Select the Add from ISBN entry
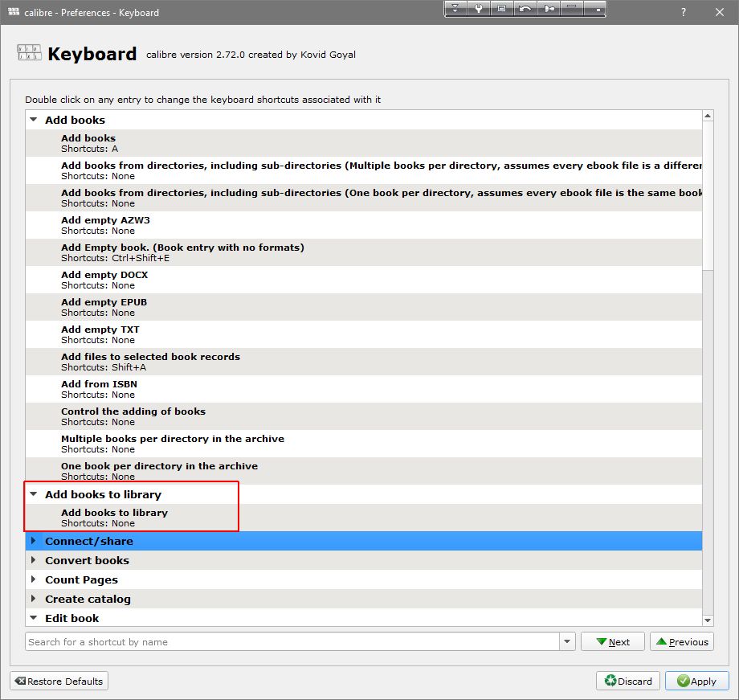Image resolution: width=739 pixels, height=700 pixels. pyautogui.click(x=99, y=389)
